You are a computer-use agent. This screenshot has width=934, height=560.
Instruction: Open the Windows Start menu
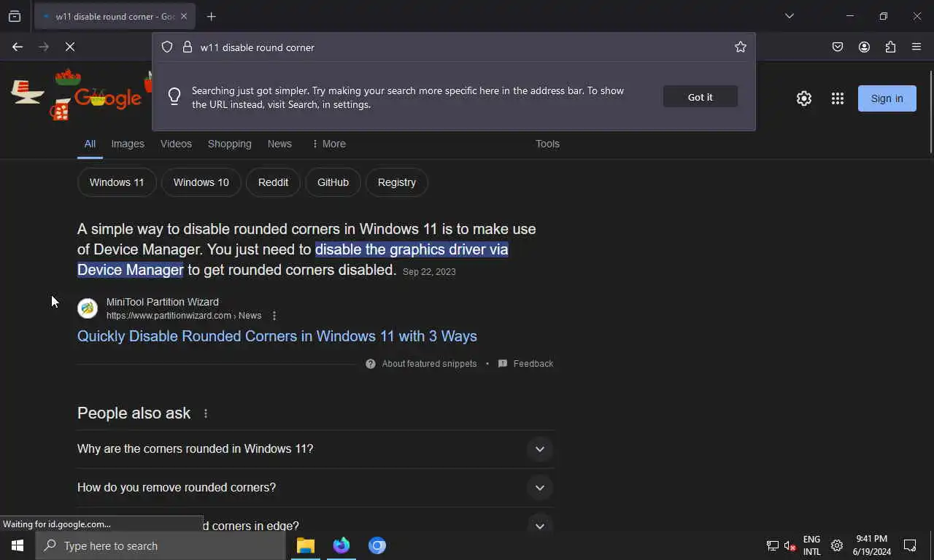(x=18, y=545)
